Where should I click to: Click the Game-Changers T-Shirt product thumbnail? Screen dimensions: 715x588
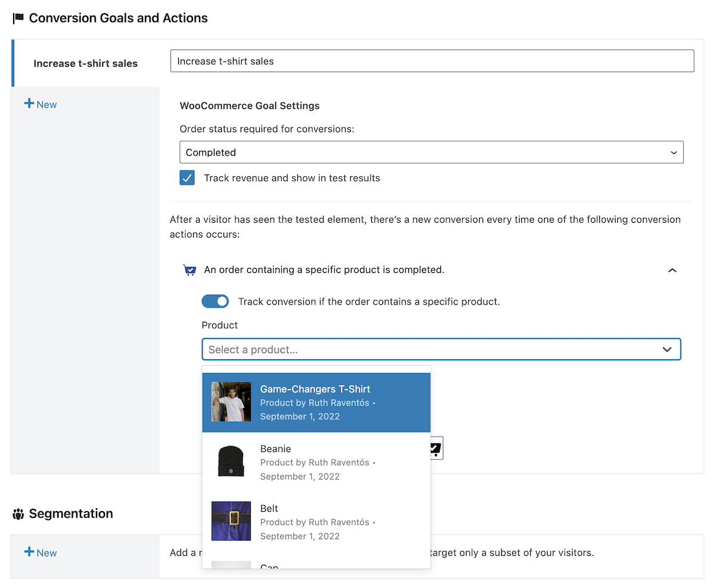(231, 402)
